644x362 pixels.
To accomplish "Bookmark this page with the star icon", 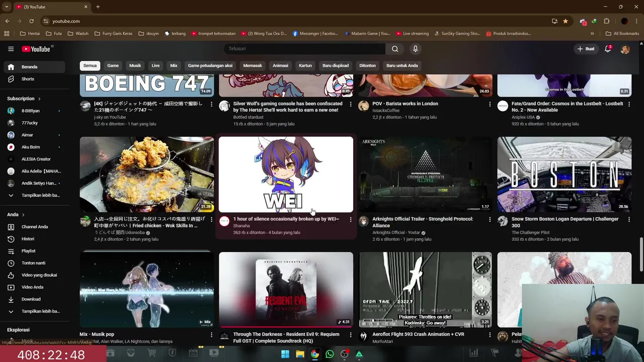I will tap(566, 21).
